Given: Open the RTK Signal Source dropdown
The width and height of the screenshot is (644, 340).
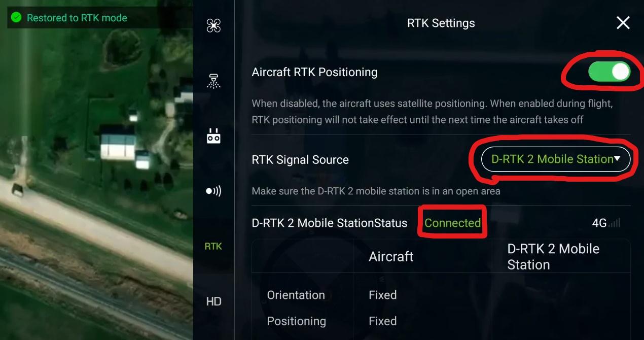Looking at the screenshot, I should (x=555, y=159).
